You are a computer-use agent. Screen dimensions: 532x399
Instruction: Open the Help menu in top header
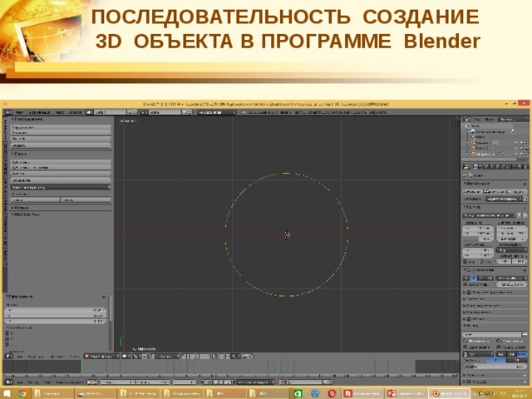coord(75,112)
